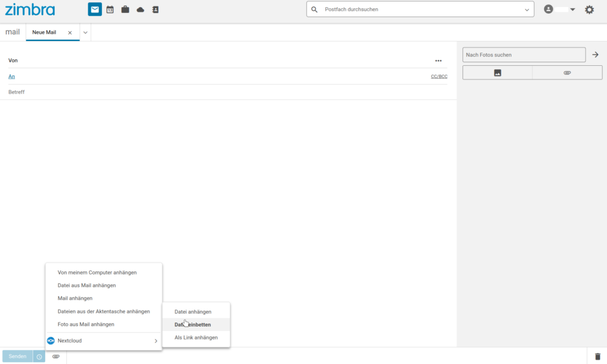Open the settings gear icon
The width and height of the screenshot is (607, 364).
tap(589, 9)
